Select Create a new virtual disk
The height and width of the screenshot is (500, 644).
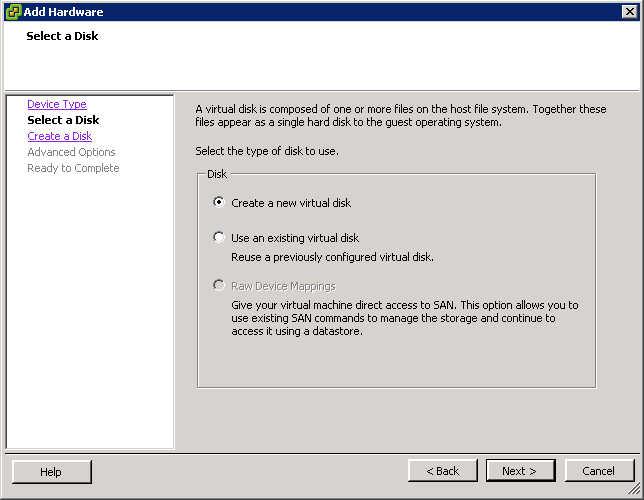click(x=219, y=202)
